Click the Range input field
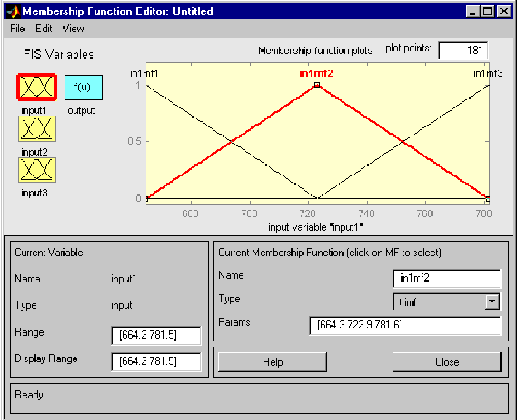Image resolution: width=518 pixels, height=420 pixels. 156,335
